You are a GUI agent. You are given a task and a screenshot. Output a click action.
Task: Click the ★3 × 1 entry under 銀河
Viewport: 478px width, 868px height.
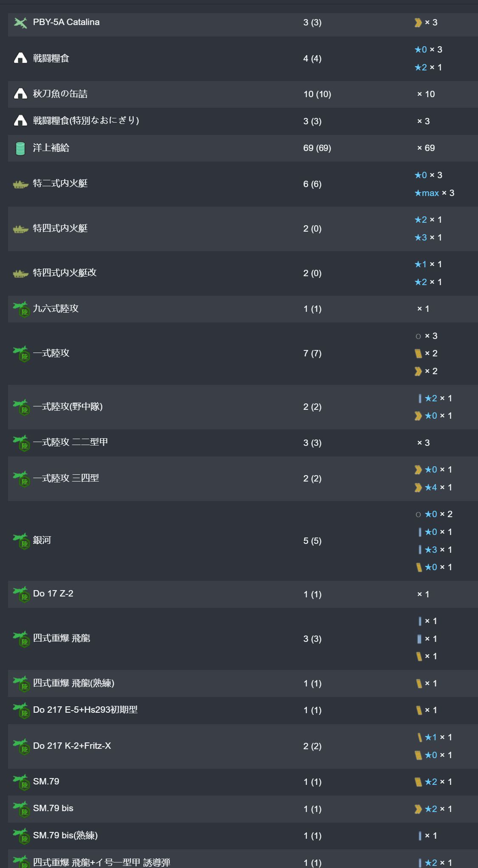(438, 550)
